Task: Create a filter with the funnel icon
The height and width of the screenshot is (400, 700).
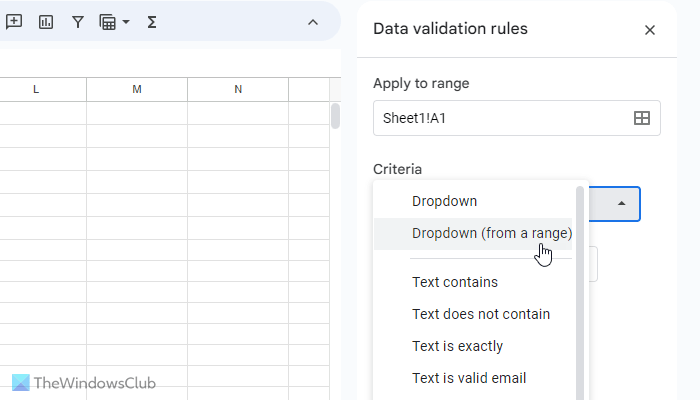Action: [78, 21]
